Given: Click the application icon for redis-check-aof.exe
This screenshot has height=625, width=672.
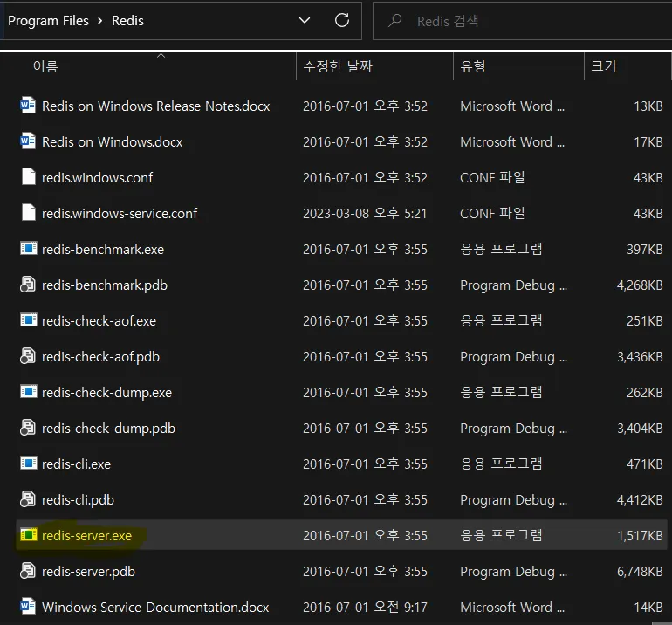Looking at the screenshot, I should click(x=28, y=319).
